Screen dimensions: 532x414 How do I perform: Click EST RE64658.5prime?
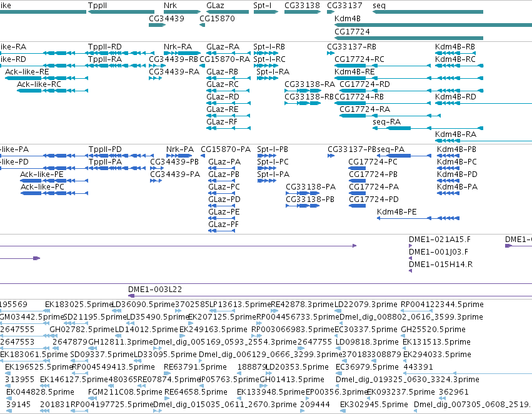[167, 398]
